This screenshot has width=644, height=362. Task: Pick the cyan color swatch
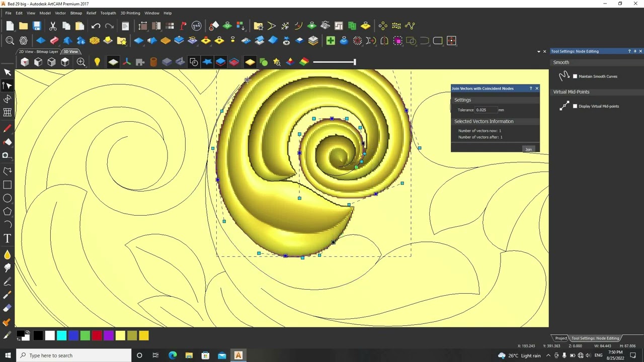pos(61,335)
